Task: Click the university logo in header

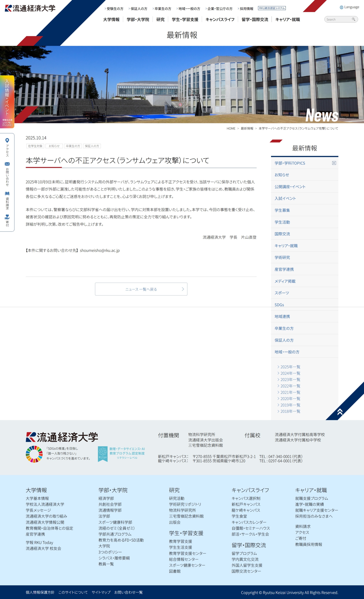Action: [30, 8]
